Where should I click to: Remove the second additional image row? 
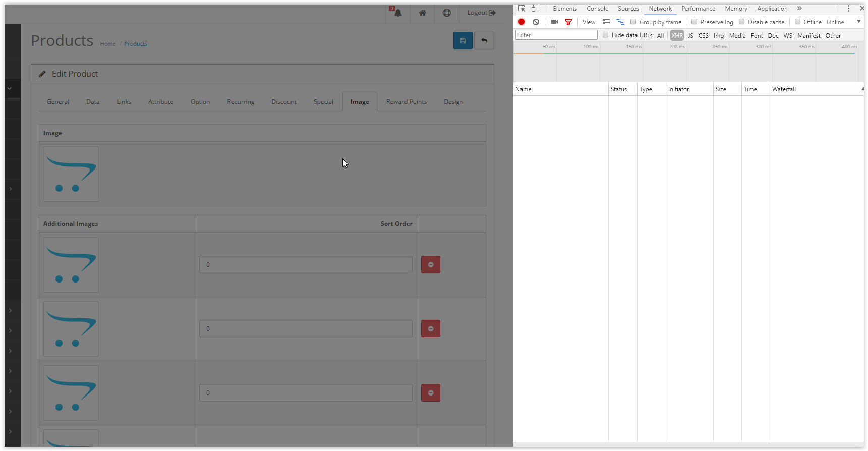click(431, 329)
